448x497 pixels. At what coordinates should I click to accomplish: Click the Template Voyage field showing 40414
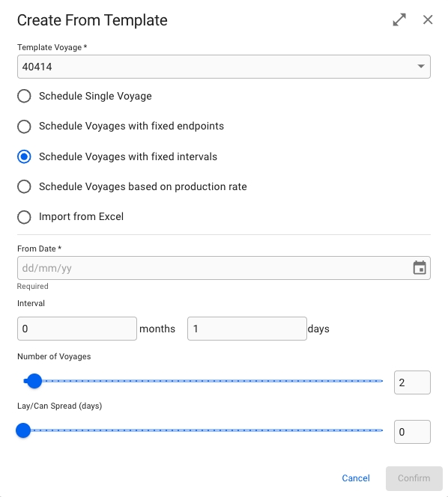[x=224, y=67]
